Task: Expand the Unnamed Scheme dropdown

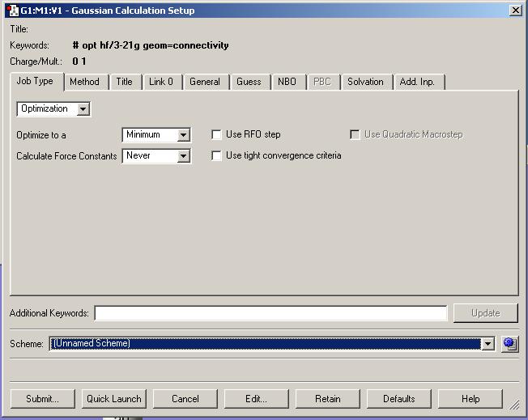Action: tap(488, 344)
